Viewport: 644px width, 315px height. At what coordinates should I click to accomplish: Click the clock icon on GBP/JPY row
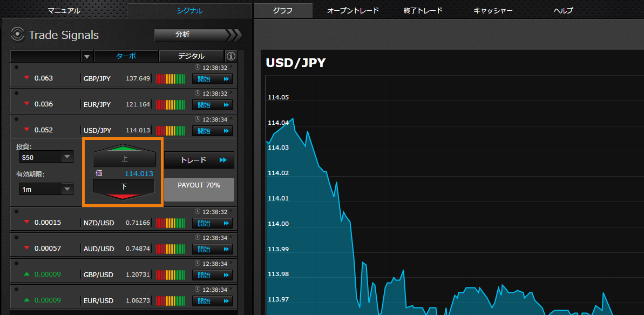coord(198,67)
